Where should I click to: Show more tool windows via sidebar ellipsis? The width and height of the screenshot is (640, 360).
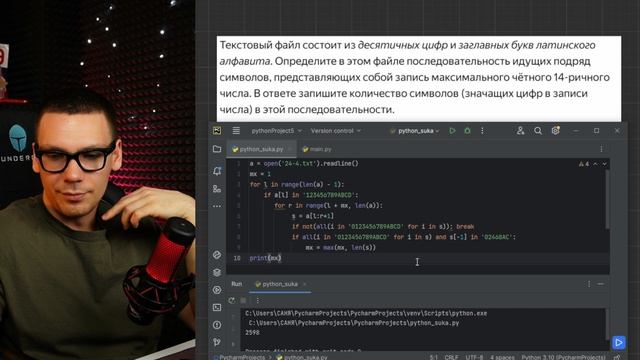click(217, 207)
